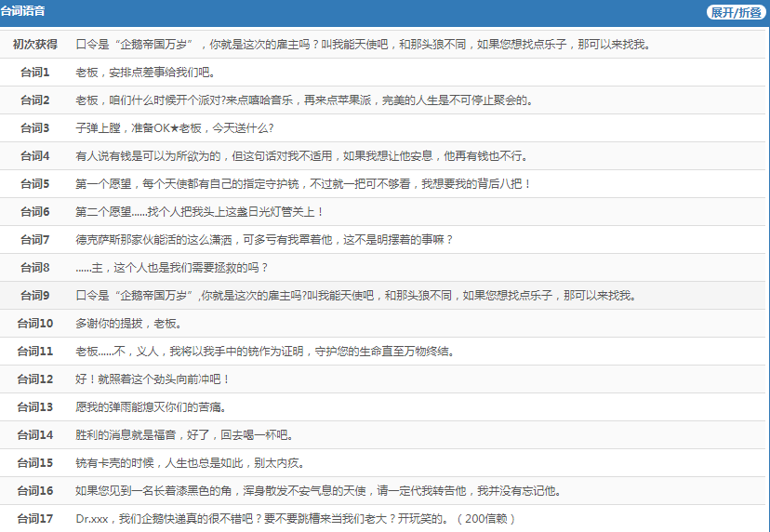Image resolution: width=770 pixels, height=532 pixels.
Task: Select the 台词11 row label
Action: click(34, 352)
